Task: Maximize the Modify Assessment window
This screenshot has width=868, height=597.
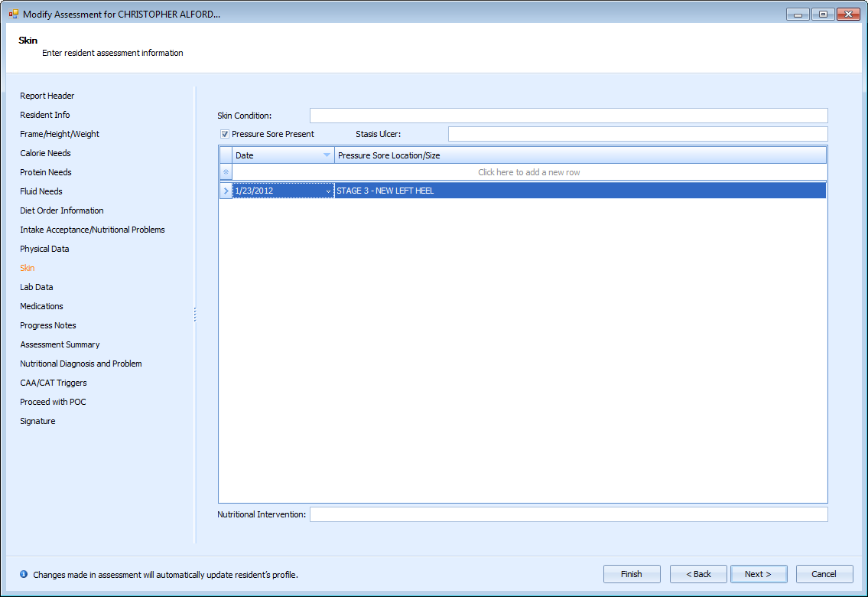Action: (823, 14)
